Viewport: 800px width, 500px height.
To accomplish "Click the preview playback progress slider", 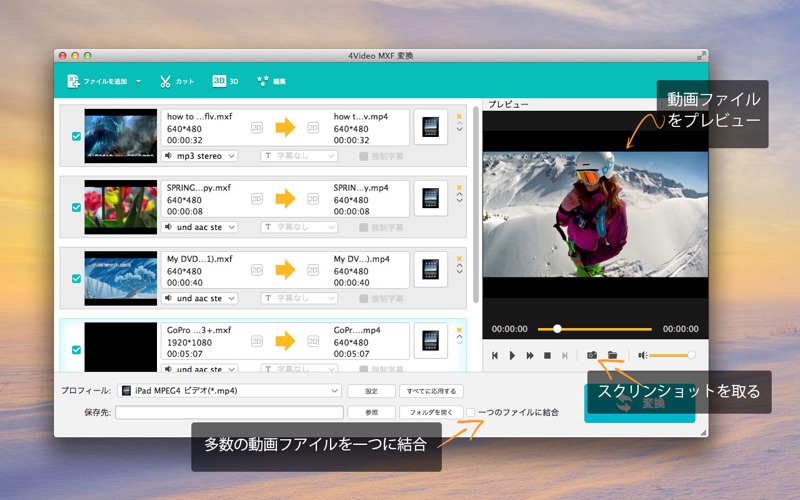I will pos(595,329).
